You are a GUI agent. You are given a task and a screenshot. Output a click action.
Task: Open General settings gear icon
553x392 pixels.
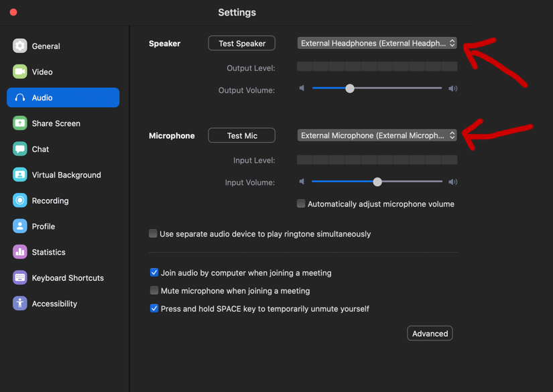[x=19, y=46]
